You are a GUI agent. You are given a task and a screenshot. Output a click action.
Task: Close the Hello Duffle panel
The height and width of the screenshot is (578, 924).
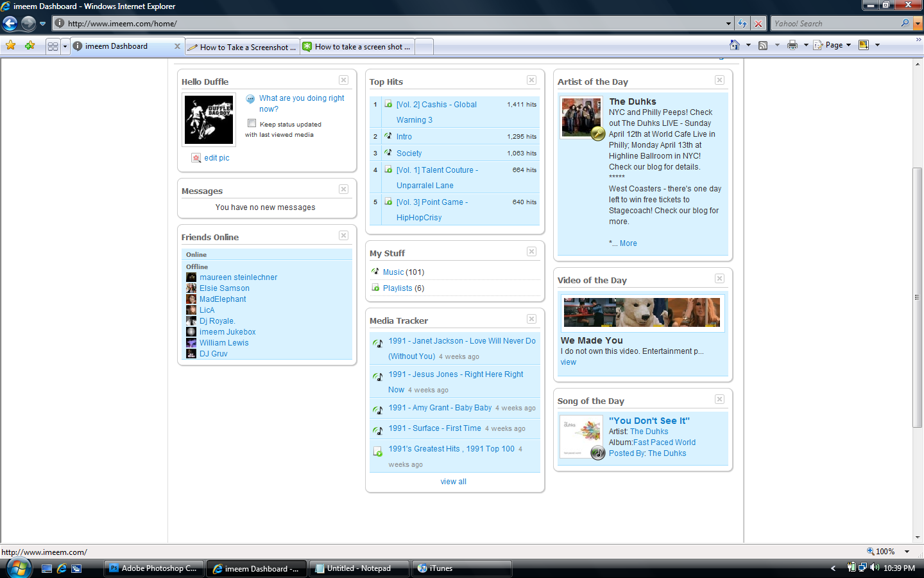344,80
